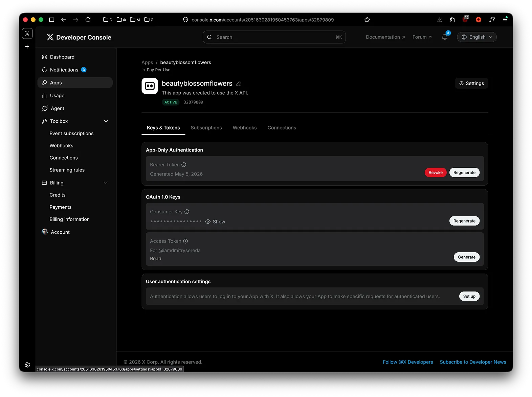The width and height of the screenshot is (532, 397).
Task: Open Account in the sidebar
Action: point(75,232)
